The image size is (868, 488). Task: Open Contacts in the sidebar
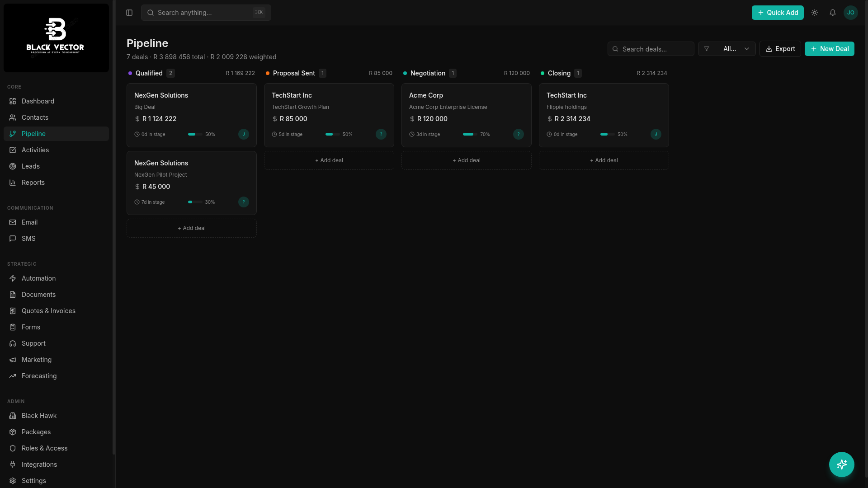[x=56, y=117]
